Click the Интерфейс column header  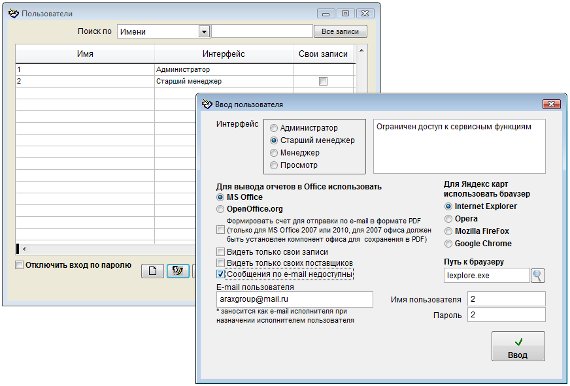[x=224, y=54]
